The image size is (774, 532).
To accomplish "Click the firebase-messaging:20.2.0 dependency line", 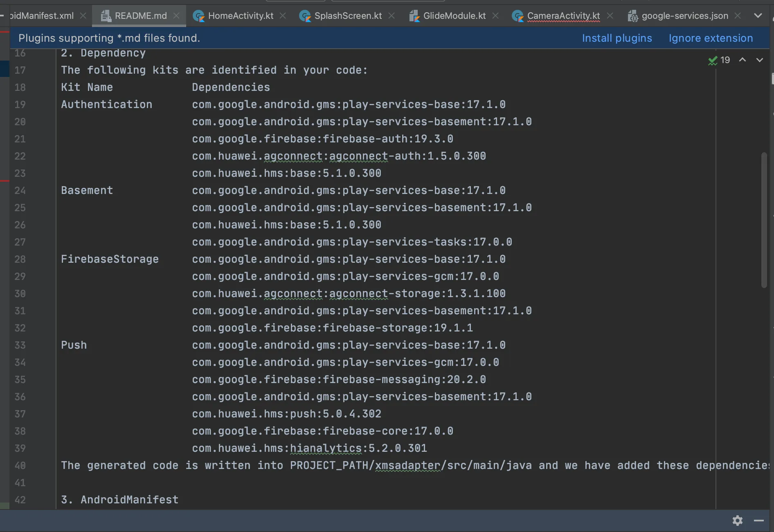I will [x=339, y=379].
